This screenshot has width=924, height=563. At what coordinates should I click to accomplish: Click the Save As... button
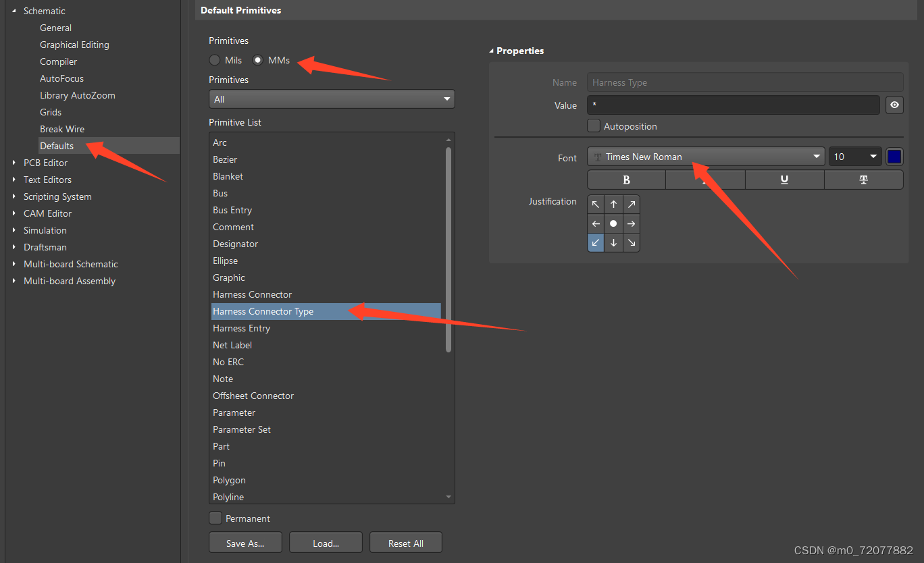[245, 543]
